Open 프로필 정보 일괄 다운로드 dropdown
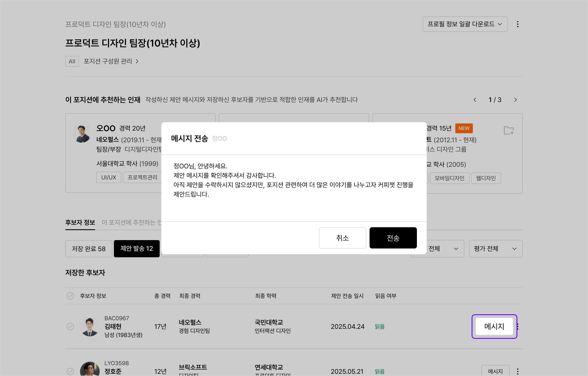Viewport: 588px width, 376px height. point(465,24)
